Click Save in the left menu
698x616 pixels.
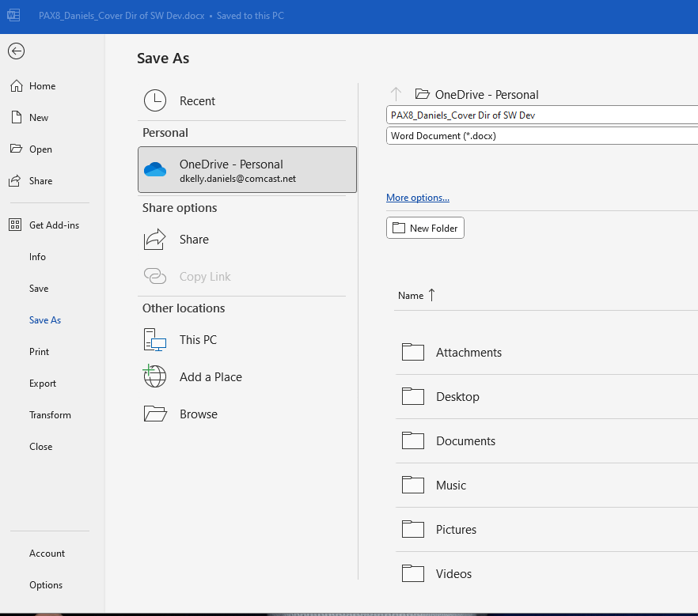(39, 288)
